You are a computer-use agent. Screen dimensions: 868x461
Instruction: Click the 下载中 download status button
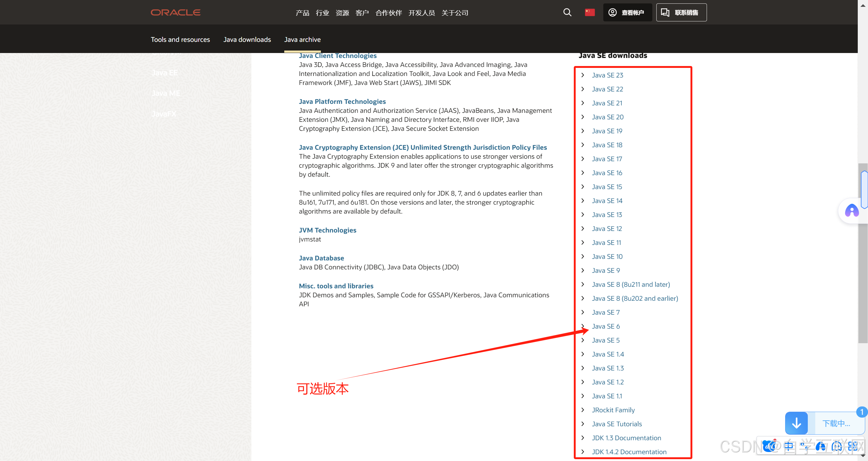836,423
